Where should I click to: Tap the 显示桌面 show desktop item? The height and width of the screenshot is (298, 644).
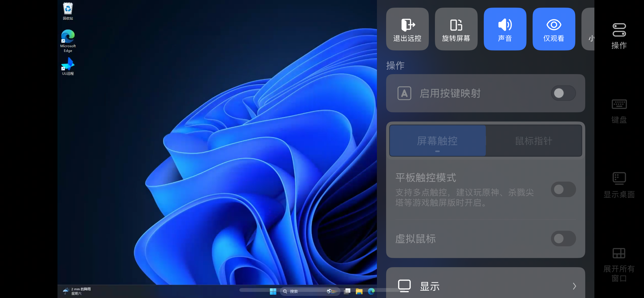tap(619, 185)
